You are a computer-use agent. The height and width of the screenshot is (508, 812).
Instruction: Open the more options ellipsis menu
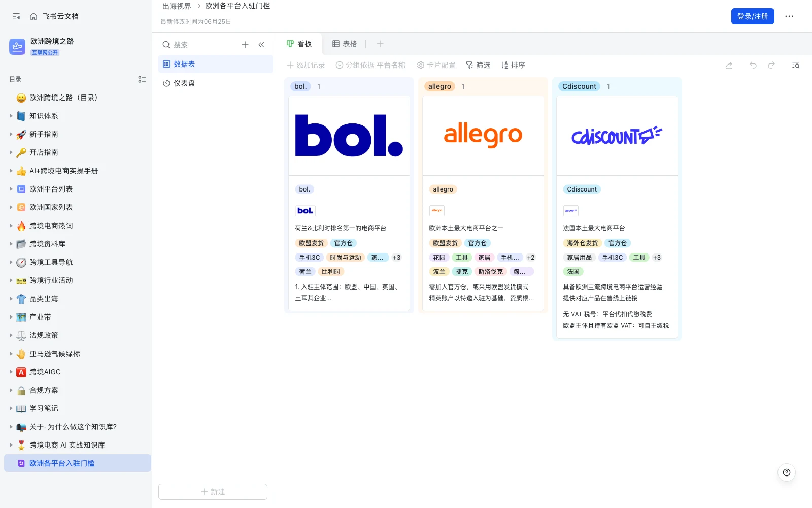(x=789, y=16)
